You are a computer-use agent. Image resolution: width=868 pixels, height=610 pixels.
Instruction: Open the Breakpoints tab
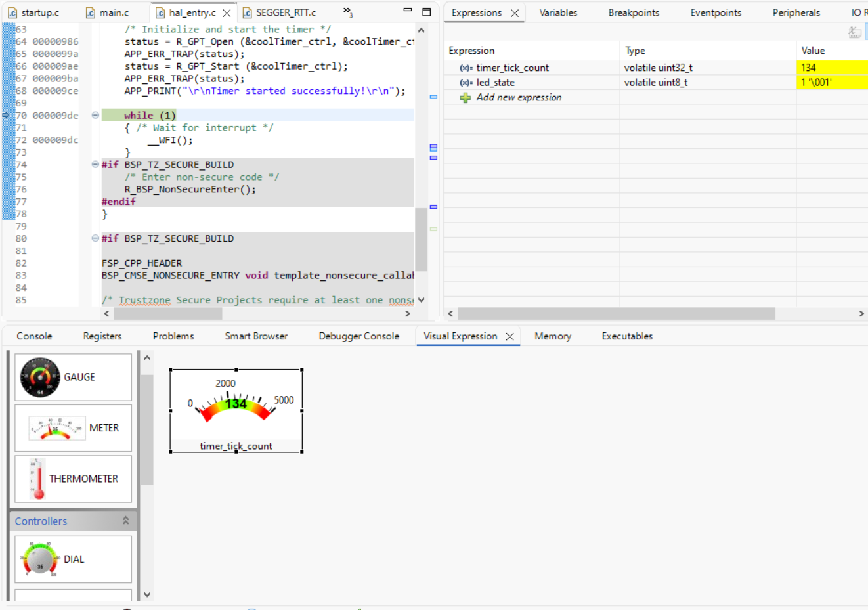(x=634, y=12)
